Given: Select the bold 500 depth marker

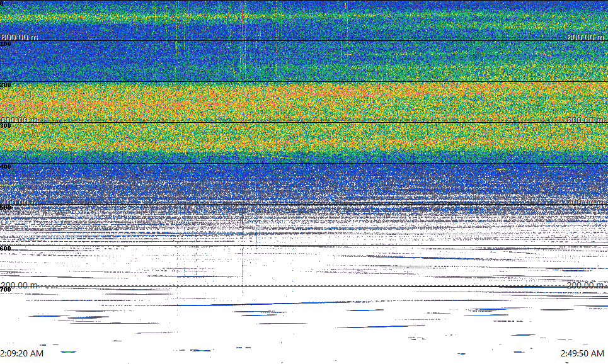Looking at the screenshot, I should pos(6,207).
